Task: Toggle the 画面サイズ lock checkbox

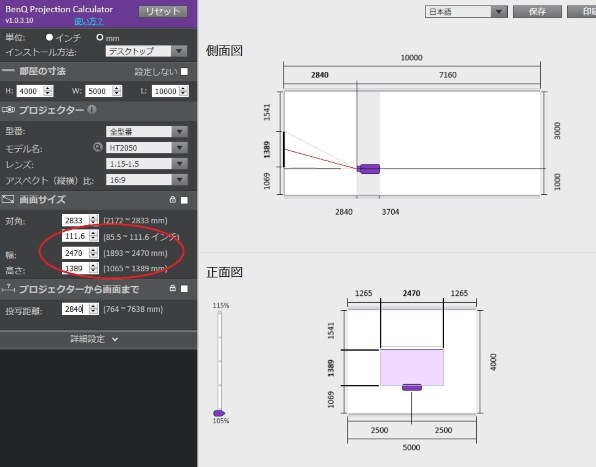Action: 184,200
